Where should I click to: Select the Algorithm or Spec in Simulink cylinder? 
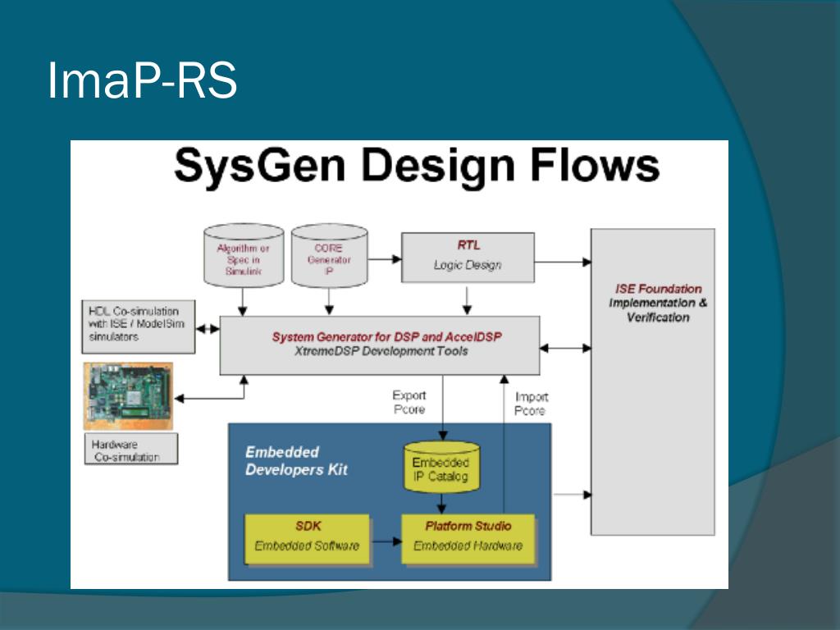[244, 256]
